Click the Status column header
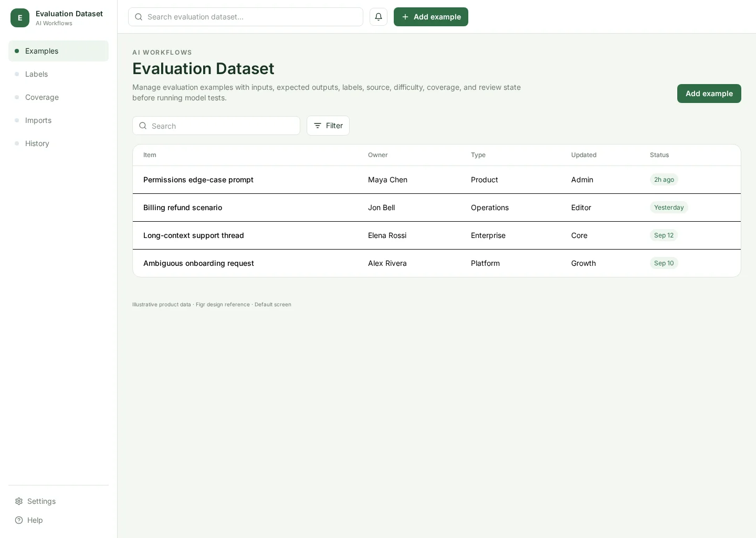 point(659,155)
